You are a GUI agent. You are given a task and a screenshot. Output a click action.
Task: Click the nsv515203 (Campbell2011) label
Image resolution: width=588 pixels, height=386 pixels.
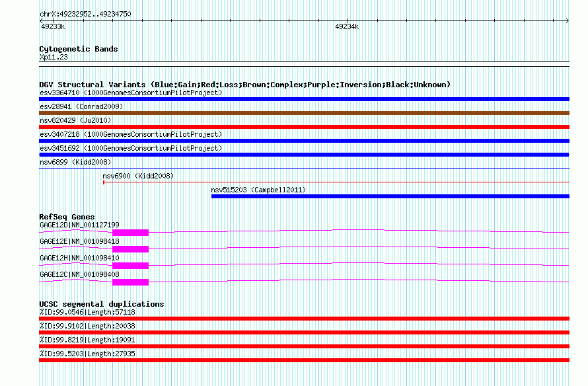pyautogui.click(x=258, y=190)
